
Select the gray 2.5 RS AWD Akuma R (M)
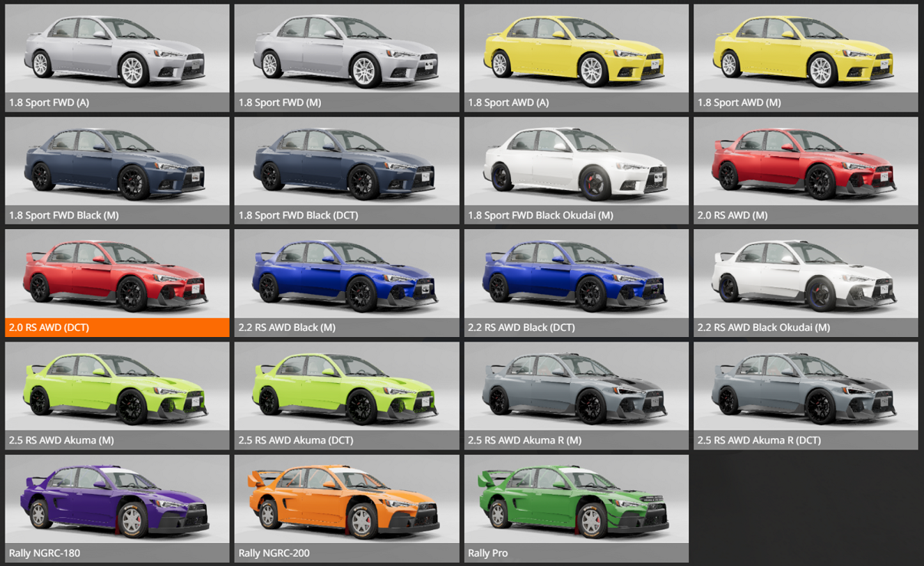click(576, 388)
